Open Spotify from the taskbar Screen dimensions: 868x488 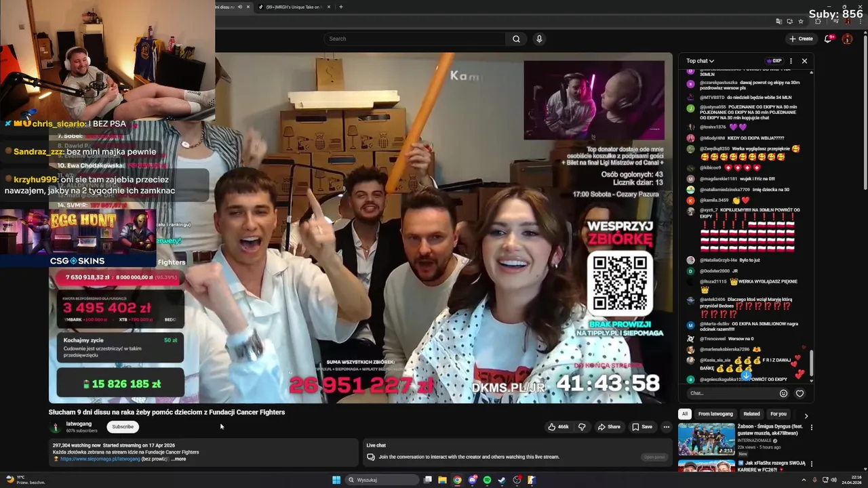(x=487, y=480)
